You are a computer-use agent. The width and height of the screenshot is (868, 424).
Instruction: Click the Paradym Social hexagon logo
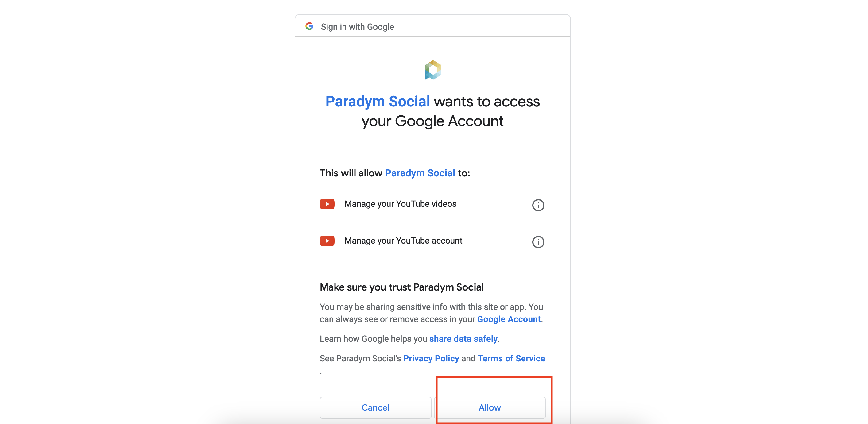point(433,70)
